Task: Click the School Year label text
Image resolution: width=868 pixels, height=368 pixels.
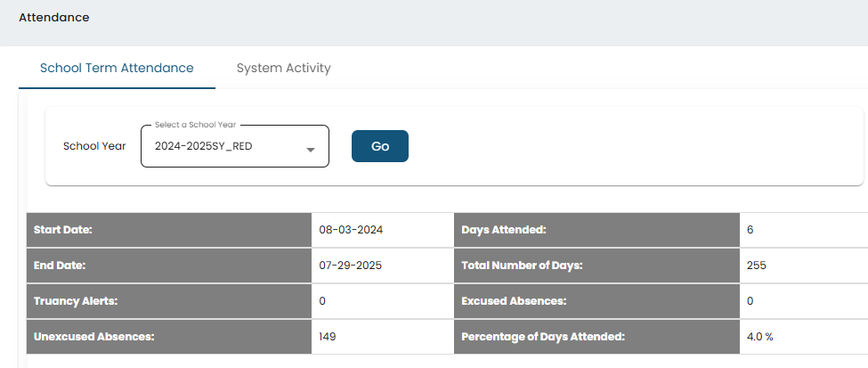Action: pos(94,146)
